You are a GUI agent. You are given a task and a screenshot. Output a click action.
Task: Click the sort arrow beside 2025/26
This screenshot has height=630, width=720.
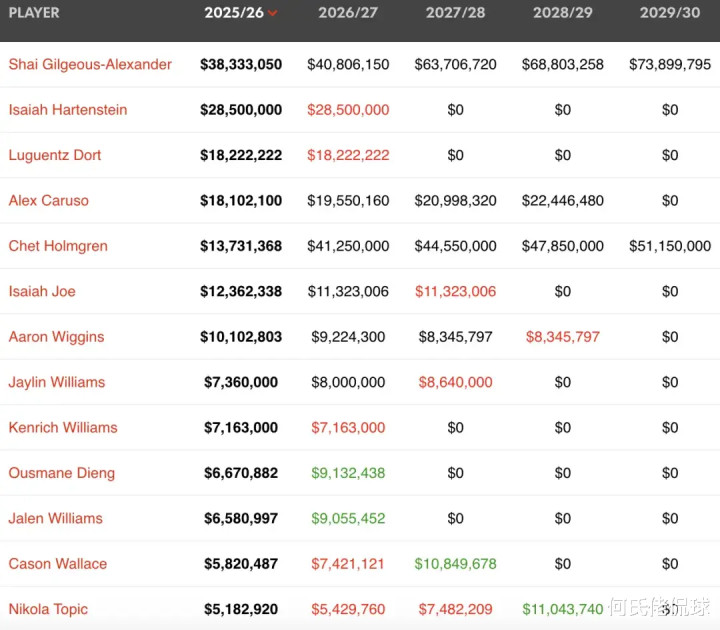[x=273, y=14]
